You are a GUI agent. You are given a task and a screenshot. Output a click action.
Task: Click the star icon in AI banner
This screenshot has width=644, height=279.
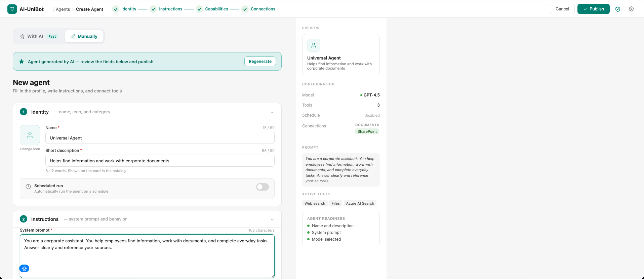coord(22,62)
